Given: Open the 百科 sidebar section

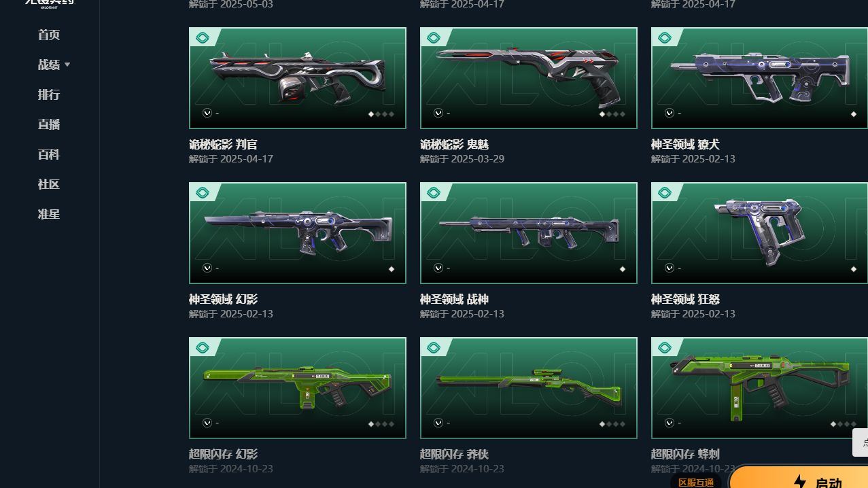Looking at the screenshot, I should click(49, 154).
